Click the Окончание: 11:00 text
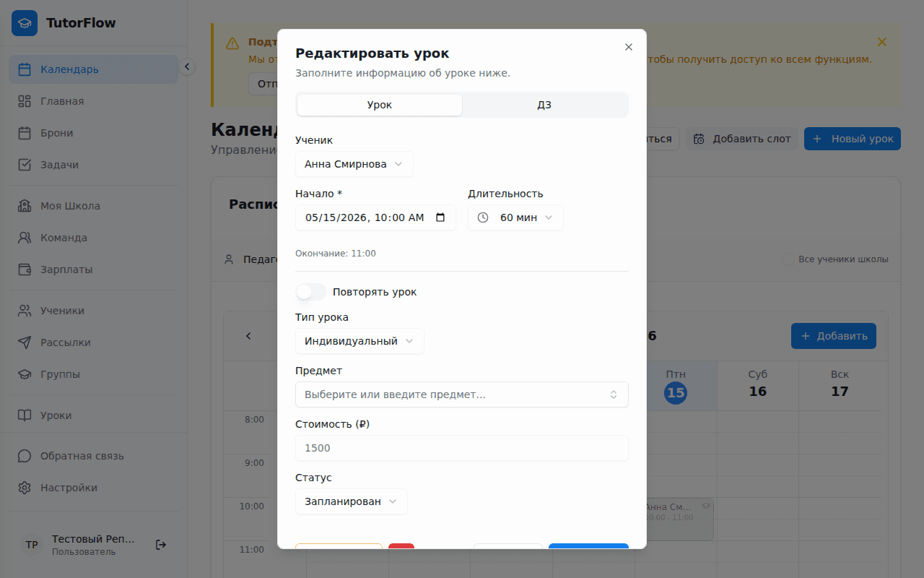 [x=336, y=254]
